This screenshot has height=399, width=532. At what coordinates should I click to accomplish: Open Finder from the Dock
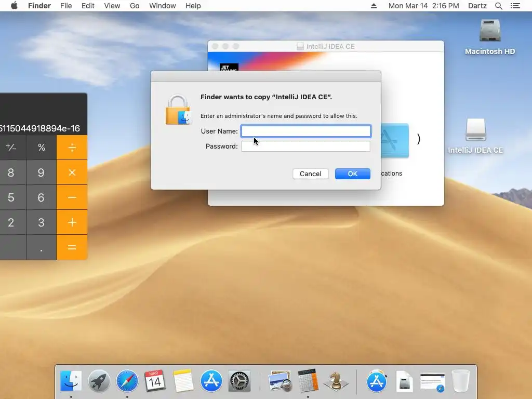[x=71, y=381]
